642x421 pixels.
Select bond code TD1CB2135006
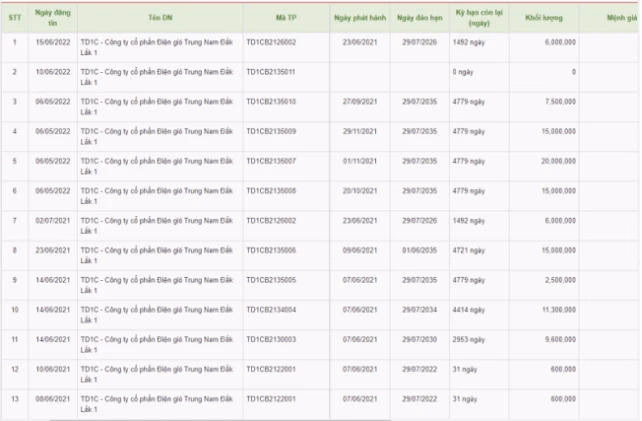pos(271,250)
